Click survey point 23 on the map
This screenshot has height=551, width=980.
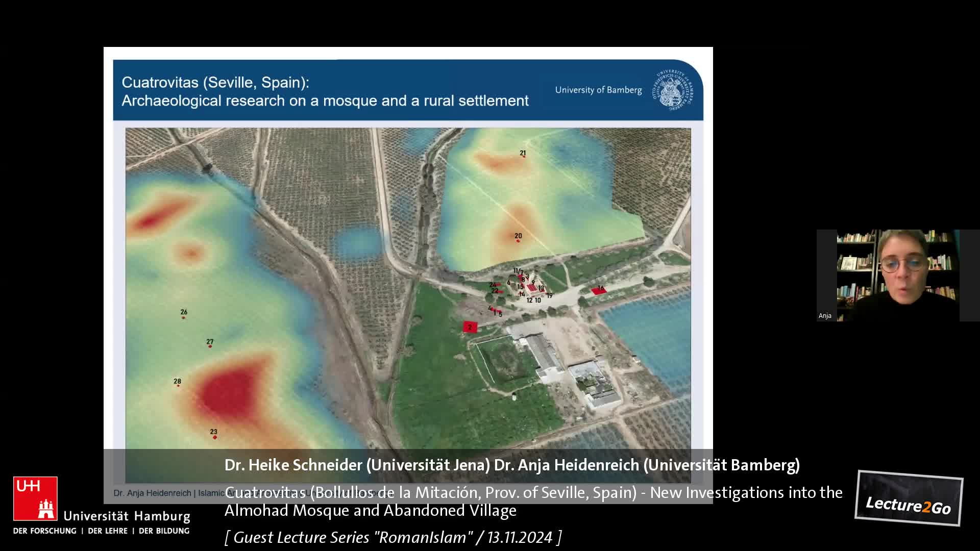[x=214, y=434]
